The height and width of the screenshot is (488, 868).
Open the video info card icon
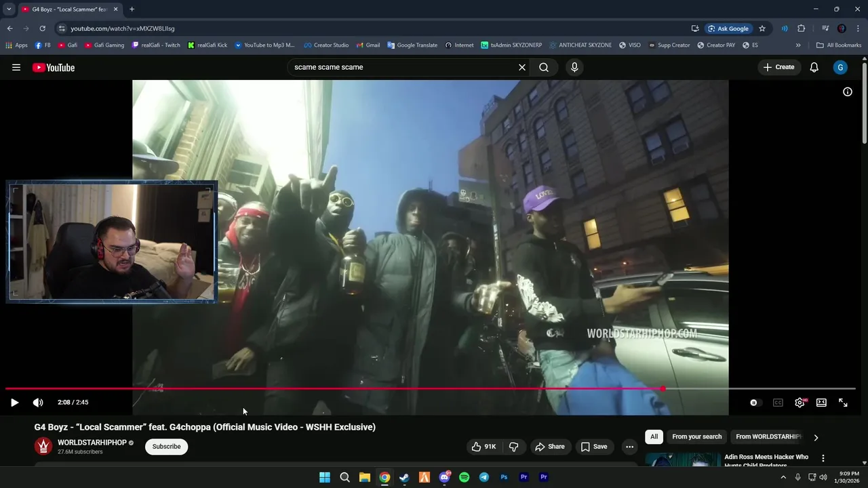pyautogui.click(x=848, y=91)
